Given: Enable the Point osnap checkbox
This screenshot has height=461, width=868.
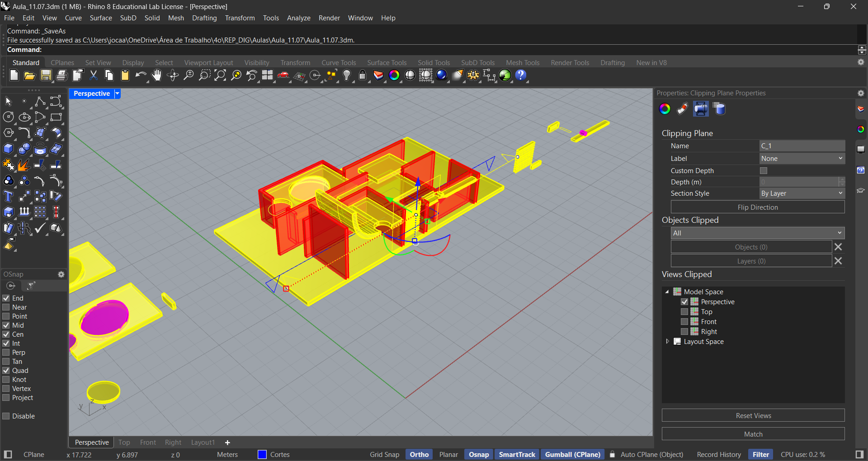Looking at the screenshot, I should point(6,316).
